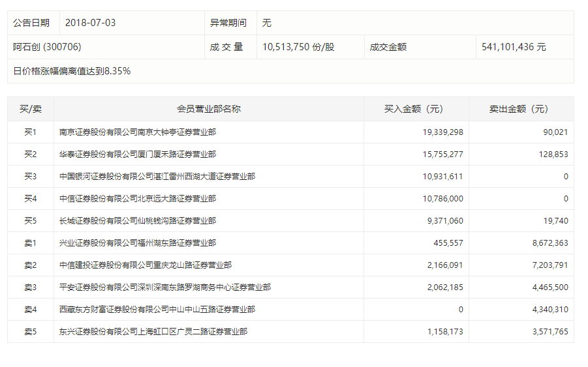Click the 日价格涨幅偏离值达到8.35% reason text
This screenshot has width=588, height=367.
click(x=72, y=71)
